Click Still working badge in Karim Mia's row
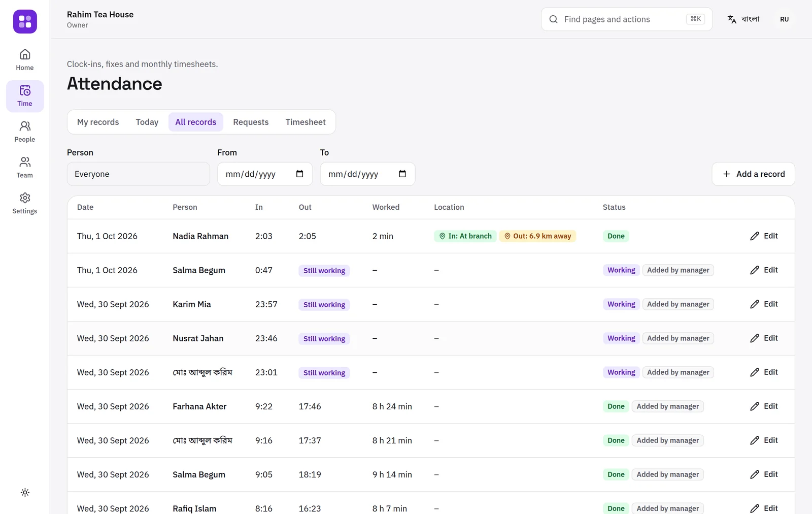The image size is (812, 514). pyautogui.click(x=324, y=305)
